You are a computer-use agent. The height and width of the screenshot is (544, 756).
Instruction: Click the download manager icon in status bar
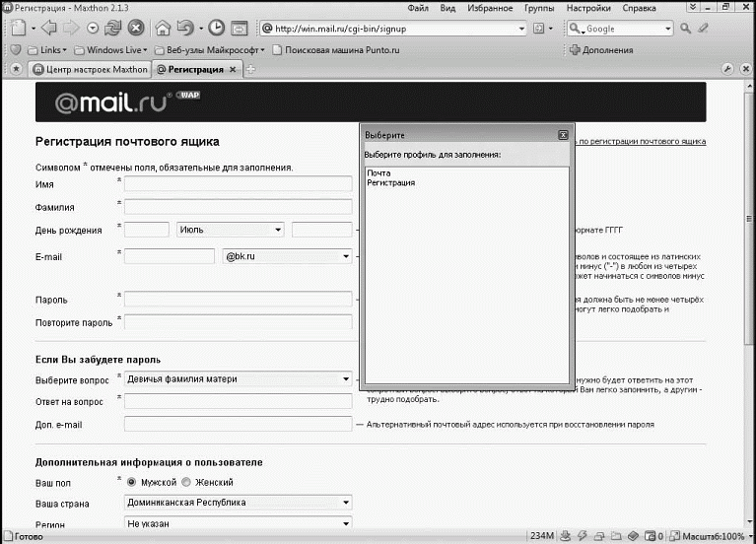pos(566,536)
